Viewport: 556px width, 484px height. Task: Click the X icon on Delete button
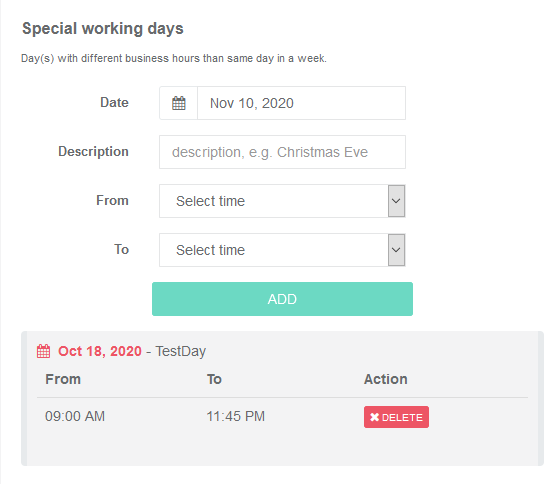[374, 417]
